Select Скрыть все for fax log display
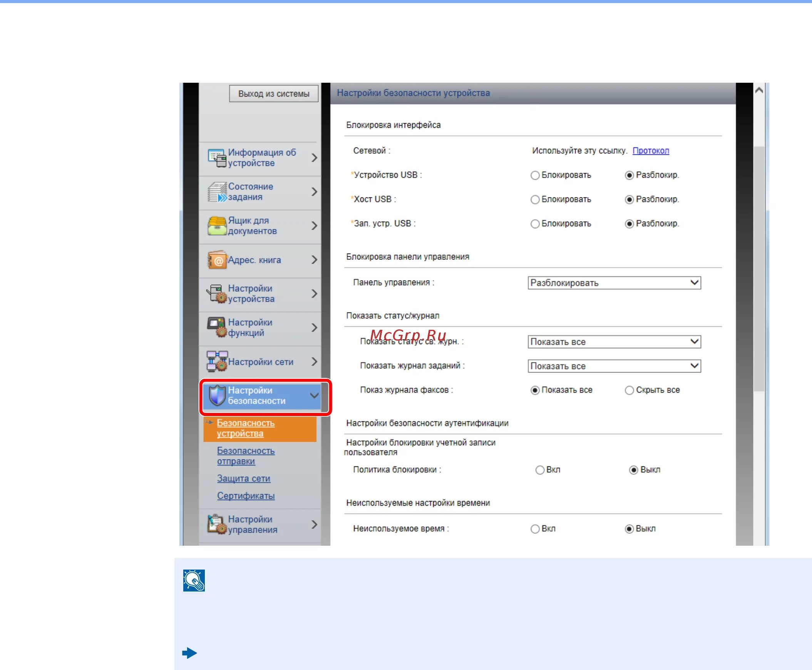This screenshot has width=812, height=670. 629,390
